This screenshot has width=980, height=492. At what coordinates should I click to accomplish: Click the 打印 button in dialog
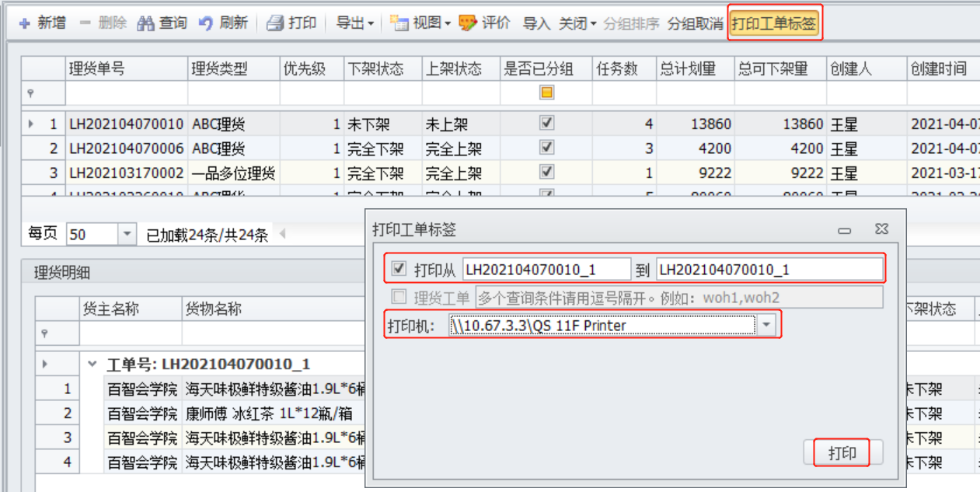pos(842,452)
